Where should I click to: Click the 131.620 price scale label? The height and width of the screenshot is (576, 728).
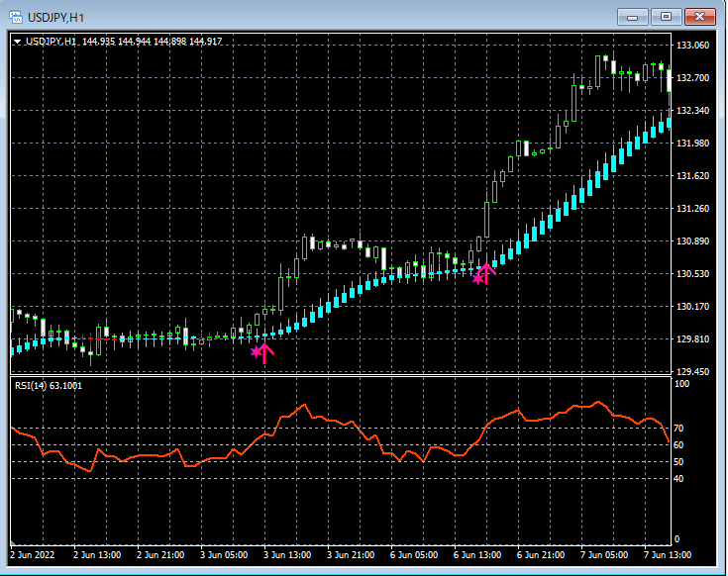[x=692, y=176]
